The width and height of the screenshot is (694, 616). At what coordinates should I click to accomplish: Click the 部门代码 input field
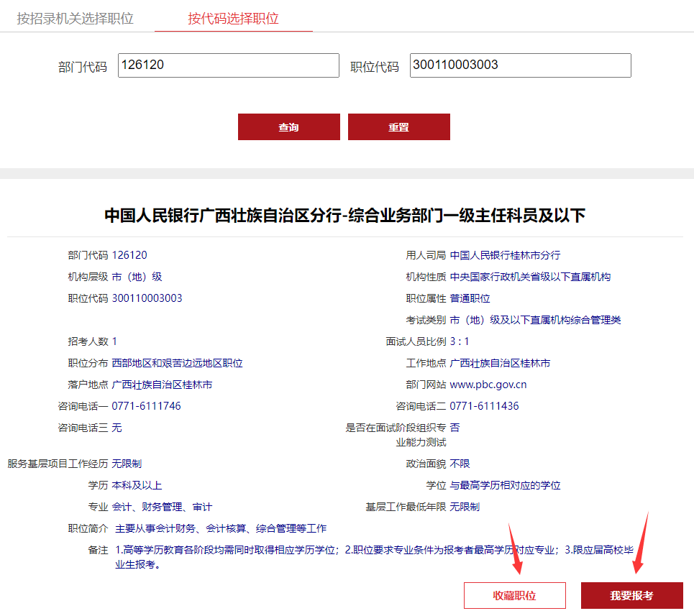[229, 65]
